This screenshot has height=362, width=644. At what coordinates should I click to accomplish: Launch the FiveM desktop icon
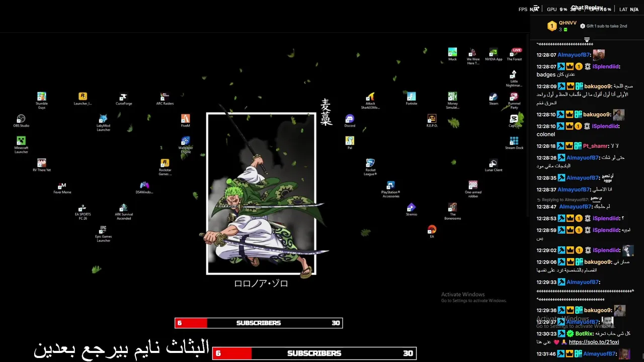coord(186,121)
